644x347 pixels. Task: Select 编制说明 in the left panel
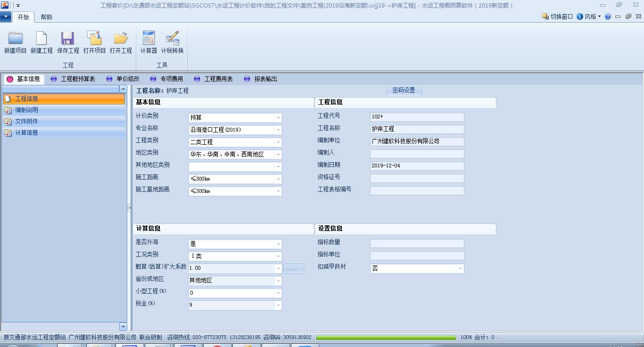[x=64, y=110]
